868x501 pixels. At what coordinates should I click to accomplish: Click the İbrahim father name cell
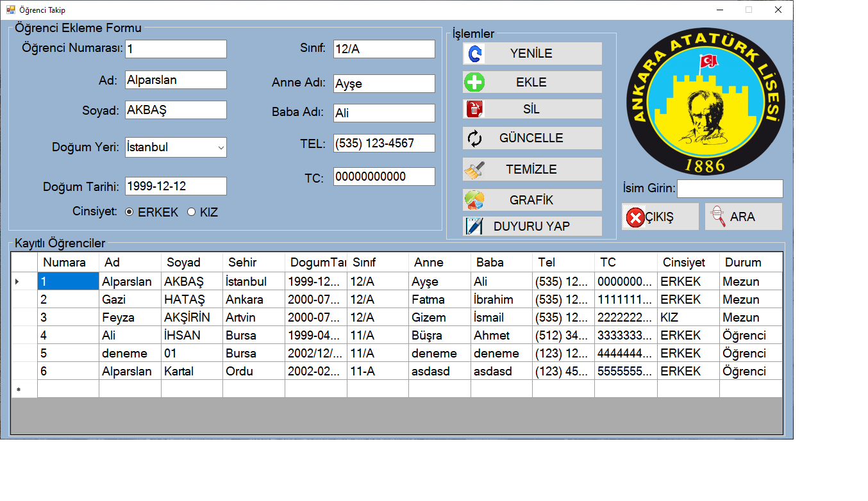(502, 299)
